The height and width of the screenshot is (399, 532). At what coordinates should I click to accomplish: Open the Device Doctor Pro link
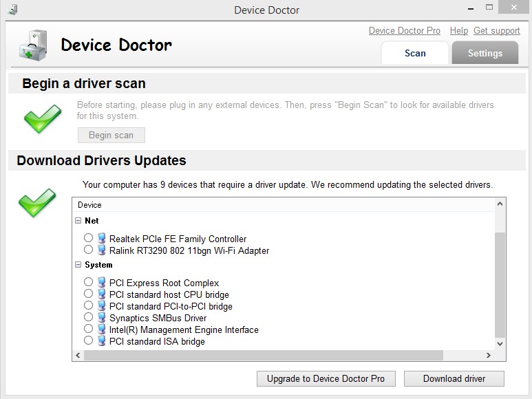[x=405, y=30]
